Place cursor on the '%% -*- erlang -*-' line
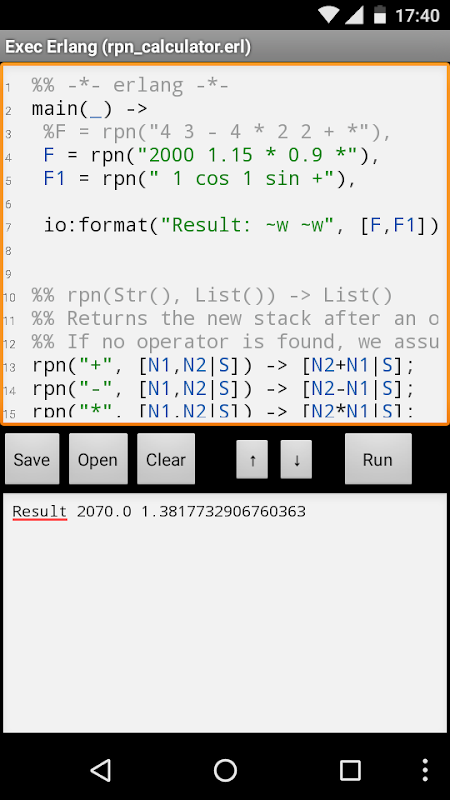This screenshot has height=800, width=450. (x=130, y=85)
